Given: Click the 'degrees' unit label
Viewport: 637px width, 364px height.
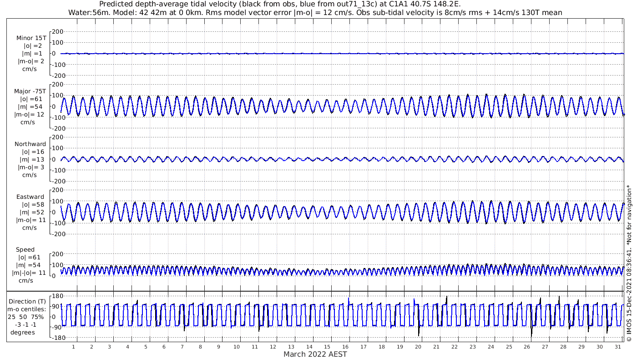Looking at the screenshot, I should pyautogui.click(x=23, y=333).
